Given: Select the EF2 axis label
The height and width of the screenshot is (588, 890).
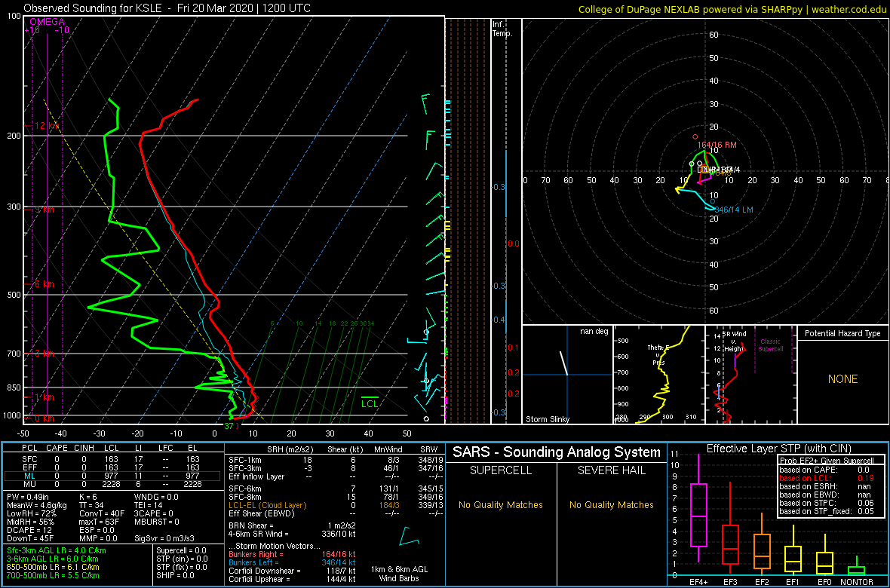Looking at the screenshot, I should (761, 582).
